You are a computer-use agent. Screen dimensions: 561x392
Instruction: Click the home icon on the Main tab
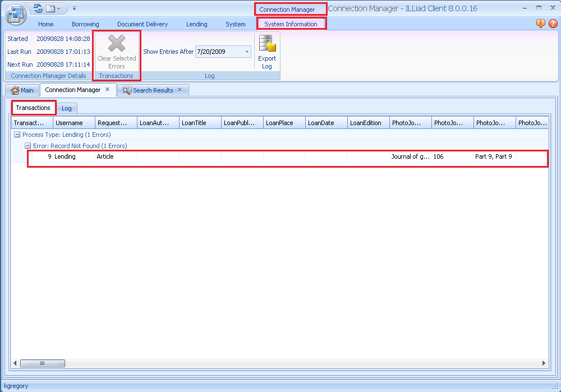point(15,90)
